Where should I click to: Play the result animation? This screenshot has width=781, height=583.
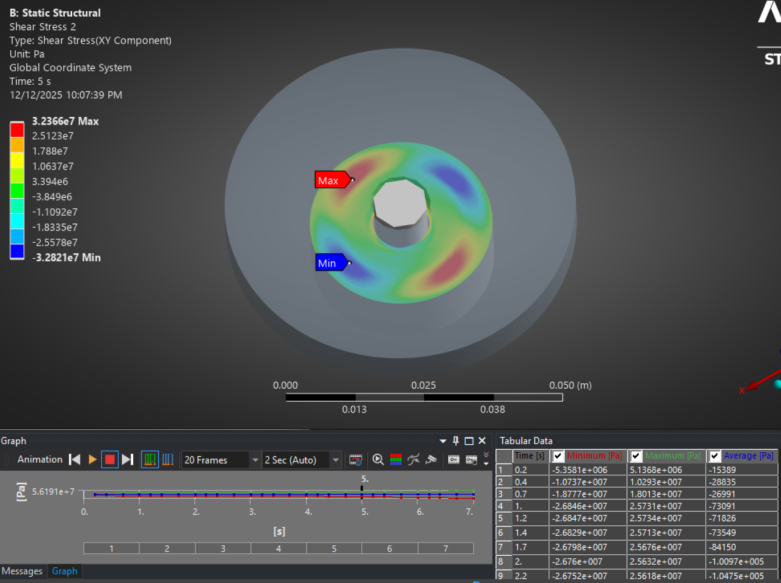[92, 460]
